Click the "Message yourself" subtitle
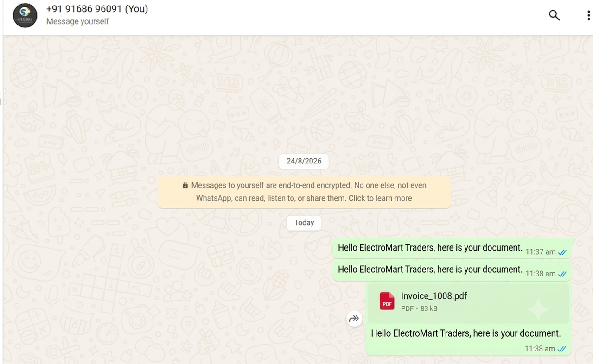Screen dimensions: 593x364 tap(77, 21)
